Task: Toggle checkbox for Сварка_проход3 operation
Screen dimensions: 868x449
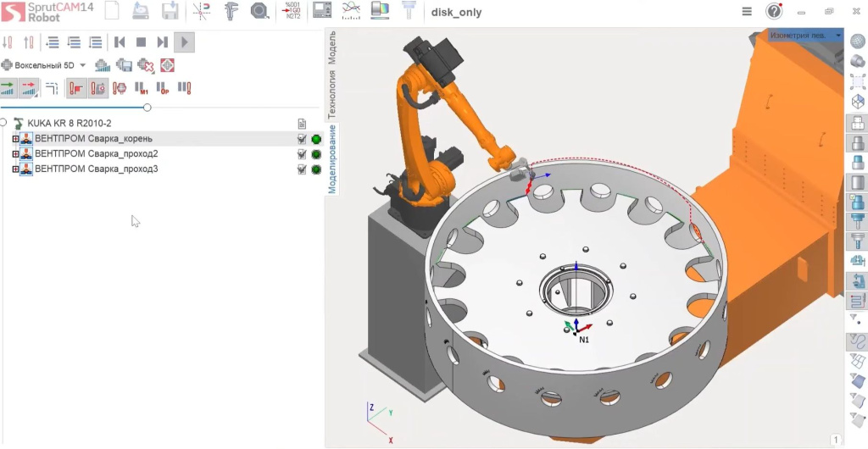Action: (x=302, y=169)
